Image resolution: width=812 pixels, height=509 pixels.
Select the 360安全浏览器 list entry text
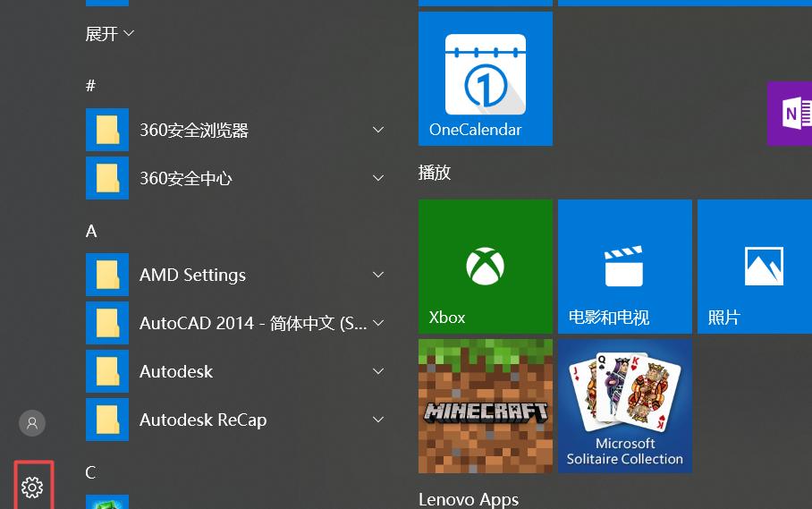pyautogui.click(x=194, y=130)
